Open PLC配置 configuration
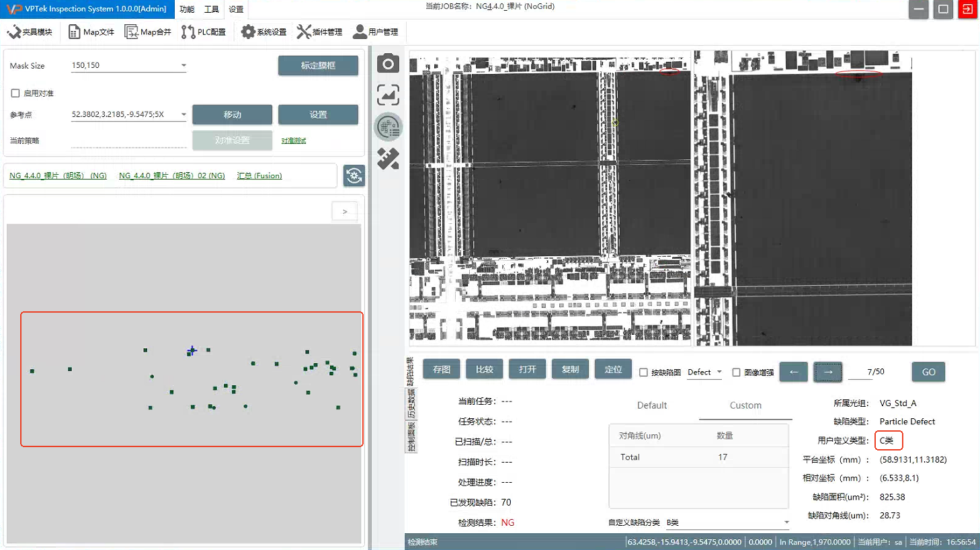This screenshot has height=550, width=980. point(204,32)
